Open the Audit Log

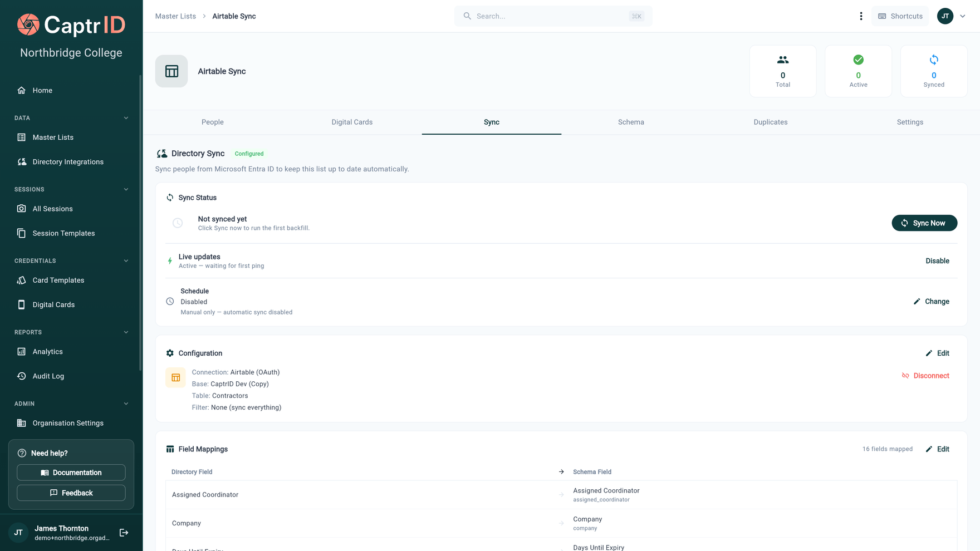tap(48, 376)
